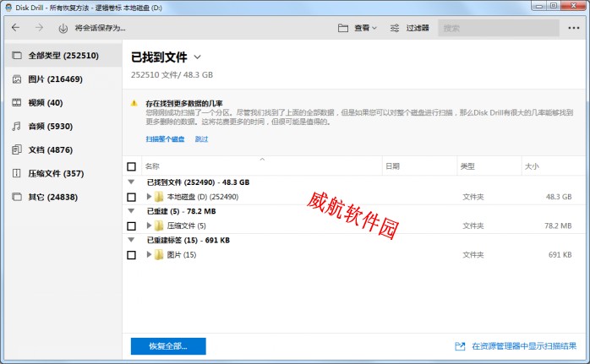
Task: Select the 视频 (40) video category
Action: click(x=45, y=103)
